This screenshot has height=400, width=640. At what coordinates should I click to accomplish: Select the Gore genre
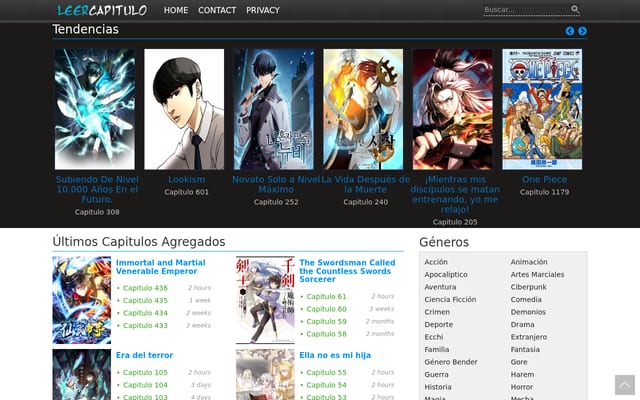(x=519, y=362)
